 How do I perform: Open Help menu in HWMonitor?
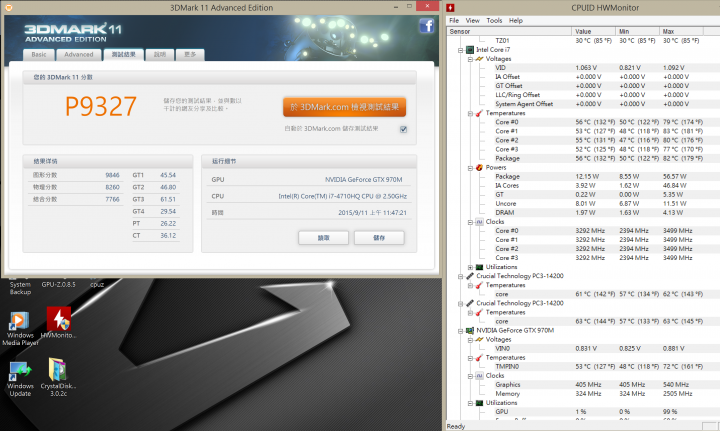click(516, 20)
